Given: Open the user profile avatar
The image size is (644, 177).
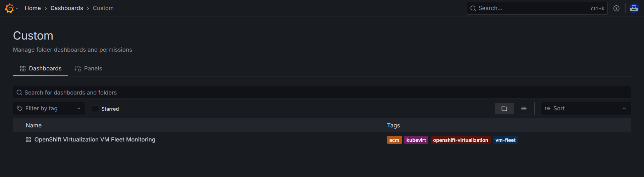Looking at the screenshot, I should point(634,8).
